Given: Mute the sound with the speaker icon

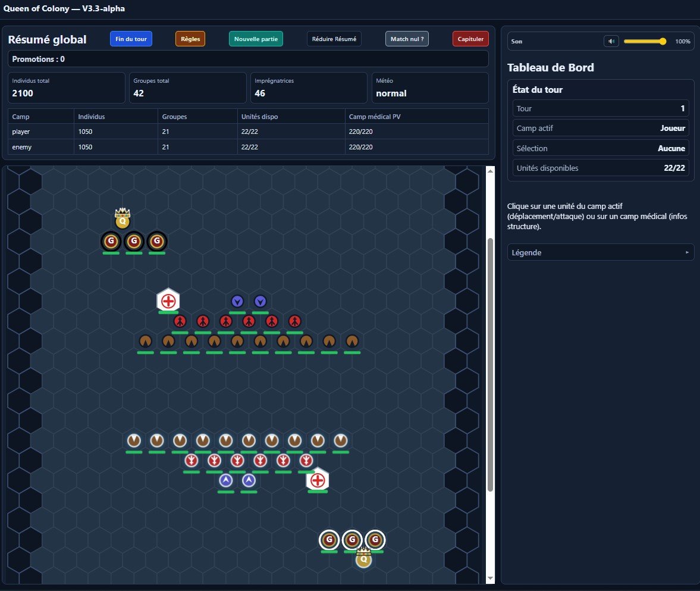Looking at the screenshot, I should click(x=611, y=42).
